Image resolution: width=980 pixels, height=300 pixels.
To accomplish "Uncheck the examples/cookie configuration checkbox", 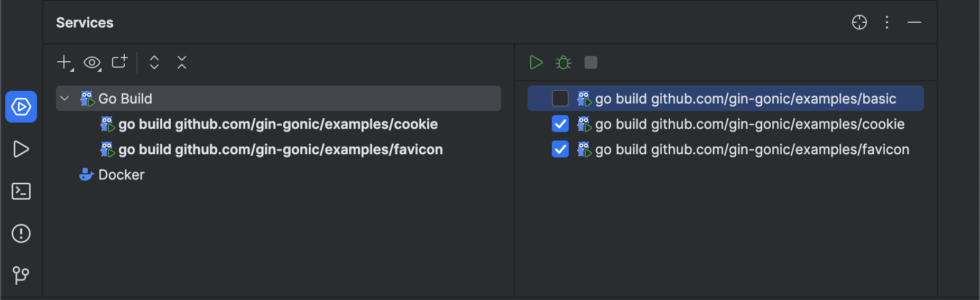I will pos(560,124).
